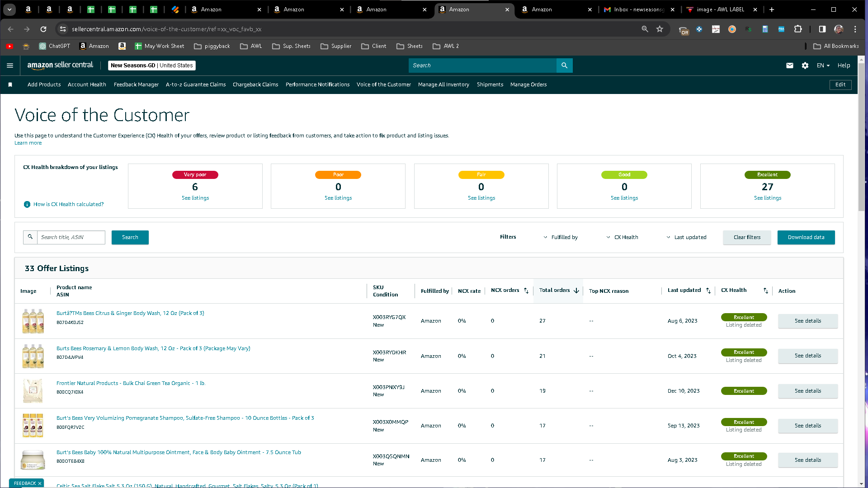The width and height of the screenshot is (868, 488).
Task: Expand the Fulfilled by filter
Action: (561, 237)
